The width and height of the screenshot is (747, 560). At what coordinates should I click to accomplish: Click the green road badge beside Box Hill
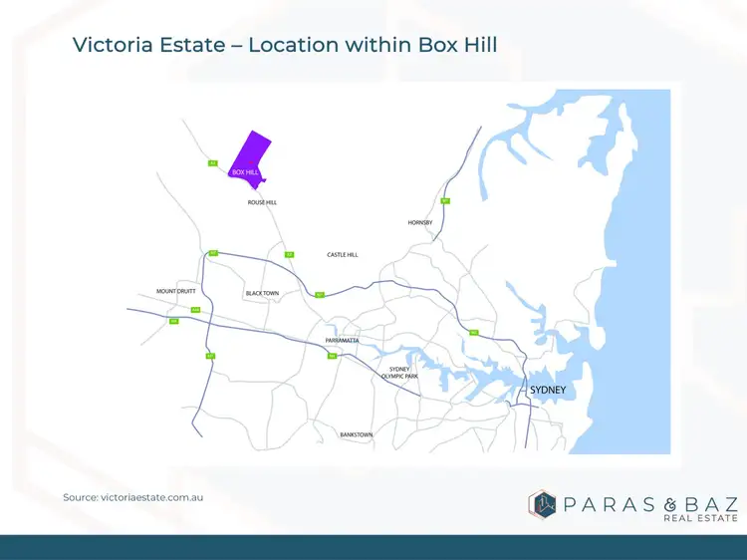[212, 163]
